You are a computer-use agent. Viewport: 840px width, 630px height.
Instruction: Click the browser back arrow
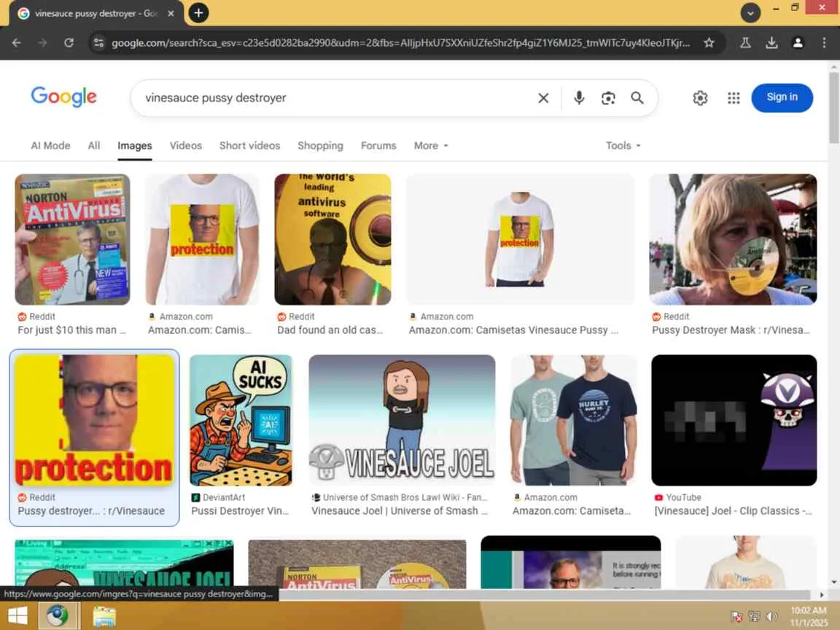[17, 43]
